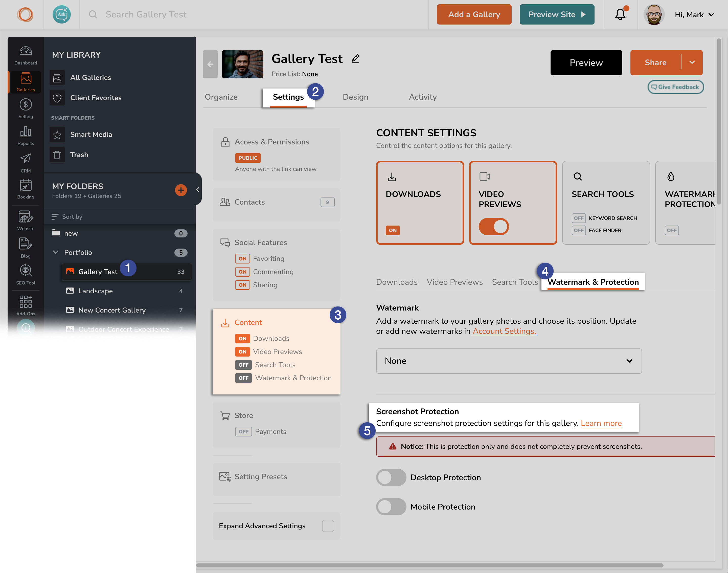Open the Learn more link
Screen dimensions: 728x573
pos(601,423)
